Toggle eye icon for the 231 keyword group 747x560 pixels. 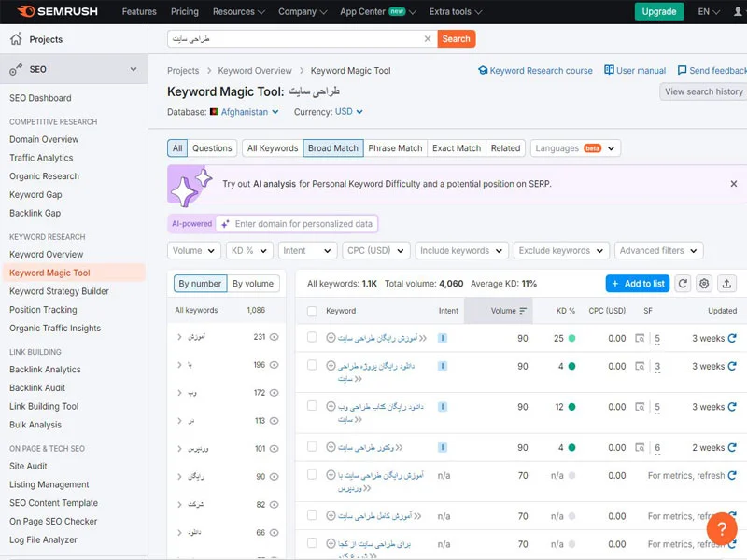[x=274, y=337]
